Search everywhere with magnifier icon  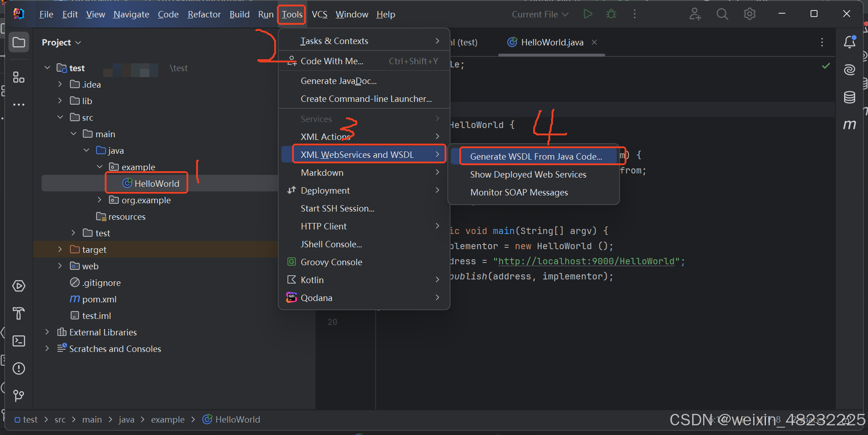pos(722,14)
